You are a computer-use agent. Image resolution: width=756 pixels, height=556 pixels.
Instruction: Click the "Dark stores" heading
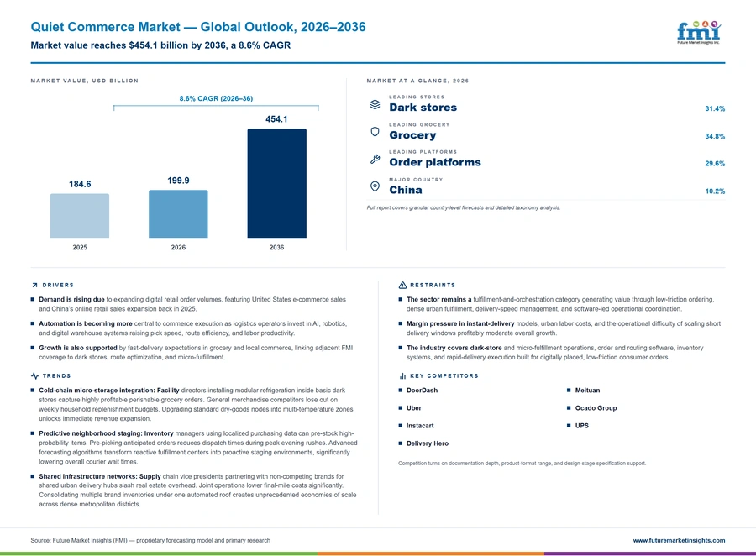point(423,108)
